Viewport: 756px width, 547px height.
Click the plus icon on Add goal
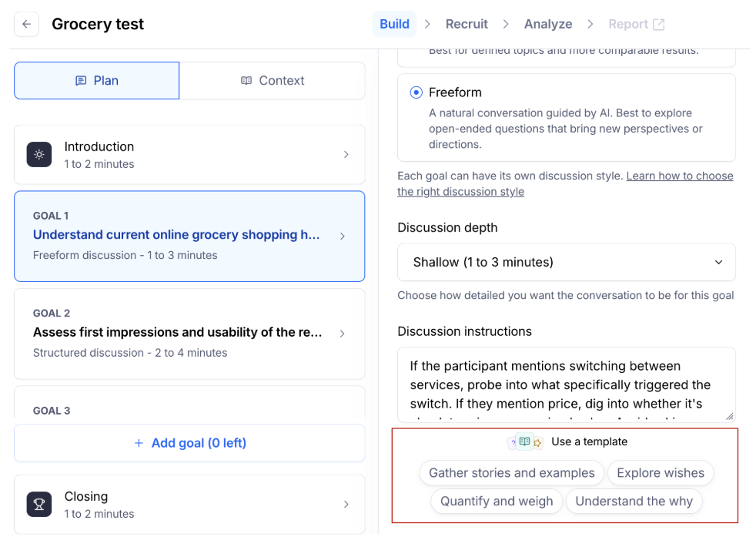139,443
